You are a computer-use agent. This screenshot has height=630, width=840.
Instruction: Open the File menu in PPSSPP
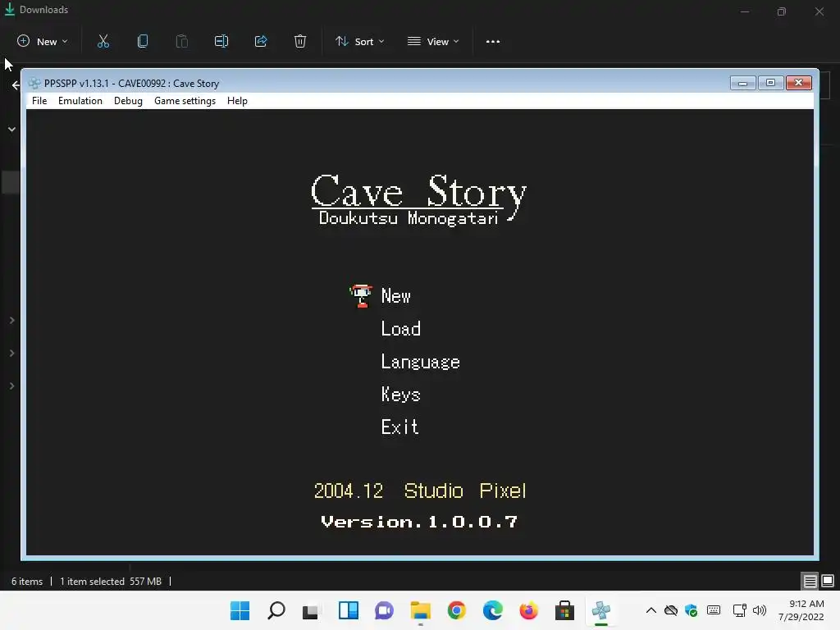(39, 101)
